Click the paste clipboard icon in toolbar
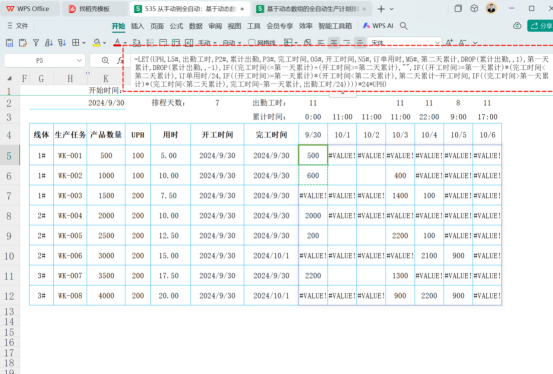 [x=10, y=43]
